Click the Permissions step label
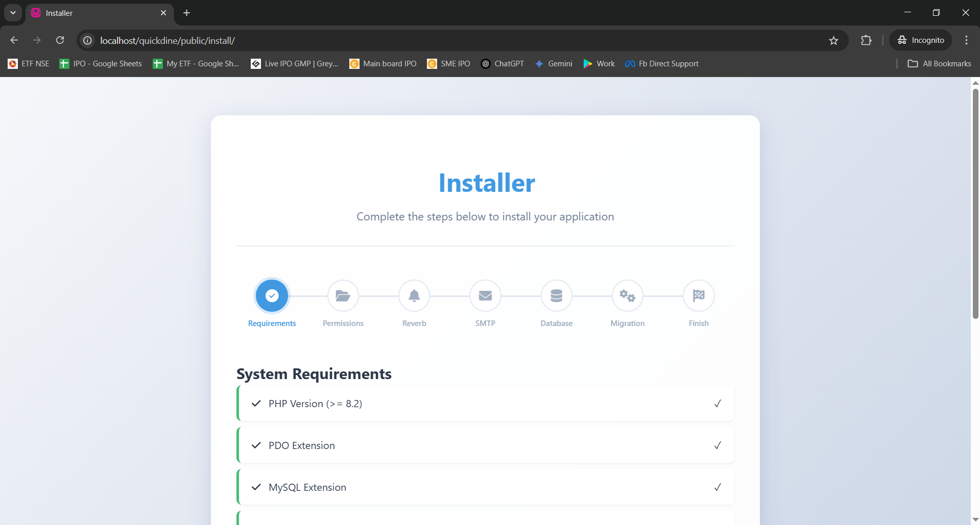980x525 pixels. [343, 323]
